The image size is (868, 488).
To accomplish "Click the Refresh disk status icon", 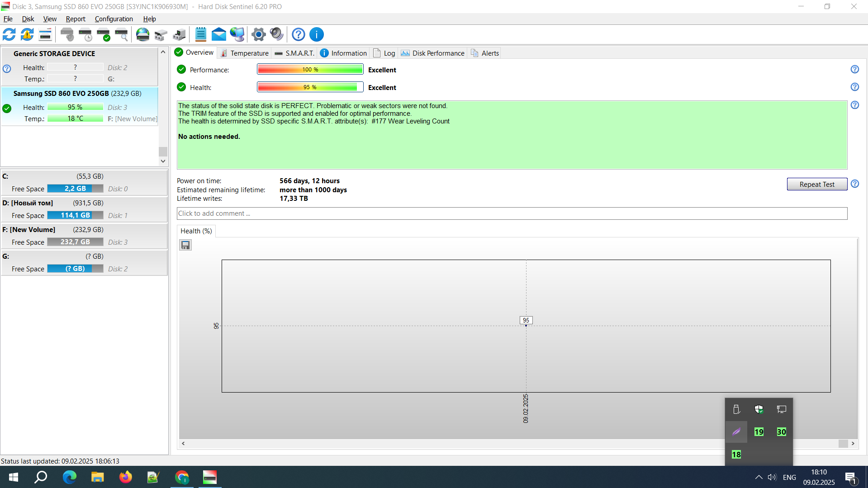I will coord(9,34).
